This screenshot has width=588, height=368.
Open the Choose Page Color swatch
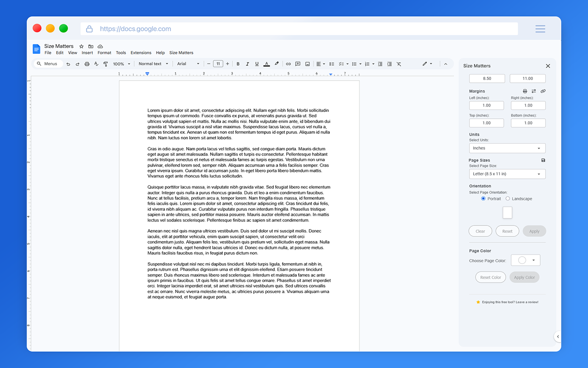[525, 260]
